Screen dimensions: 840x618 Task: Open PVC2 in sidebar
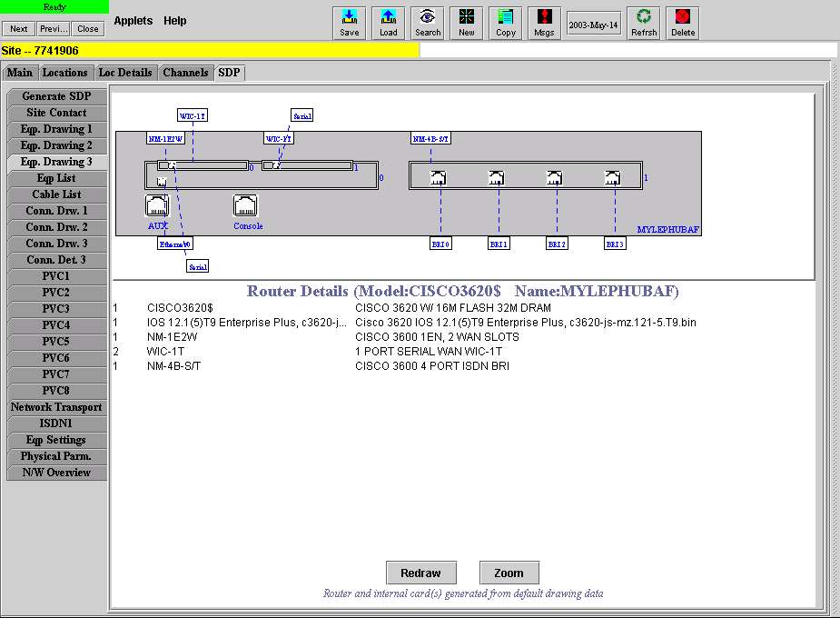click(56, 293)
